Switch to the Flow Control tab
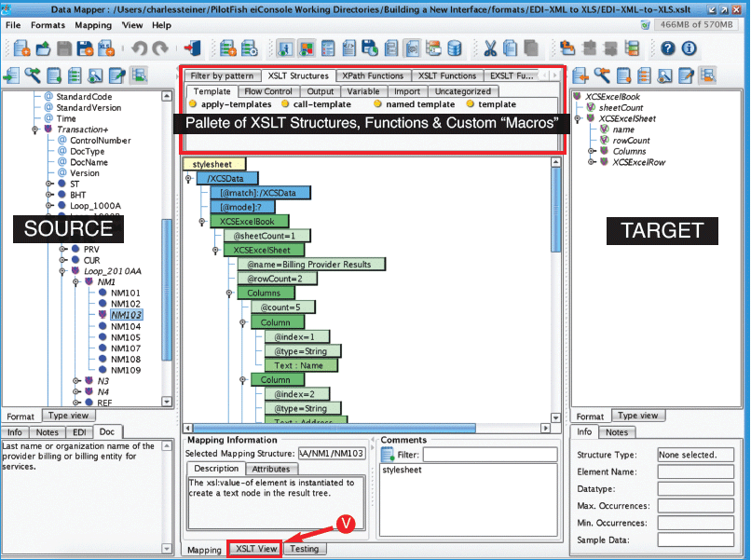This screenshot has width=751, height=560. pyautogui.click(x=267, y=91)
